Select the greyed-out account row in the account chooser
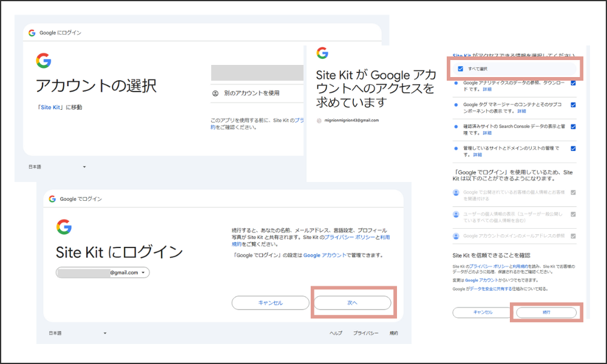 click(257, 73)
